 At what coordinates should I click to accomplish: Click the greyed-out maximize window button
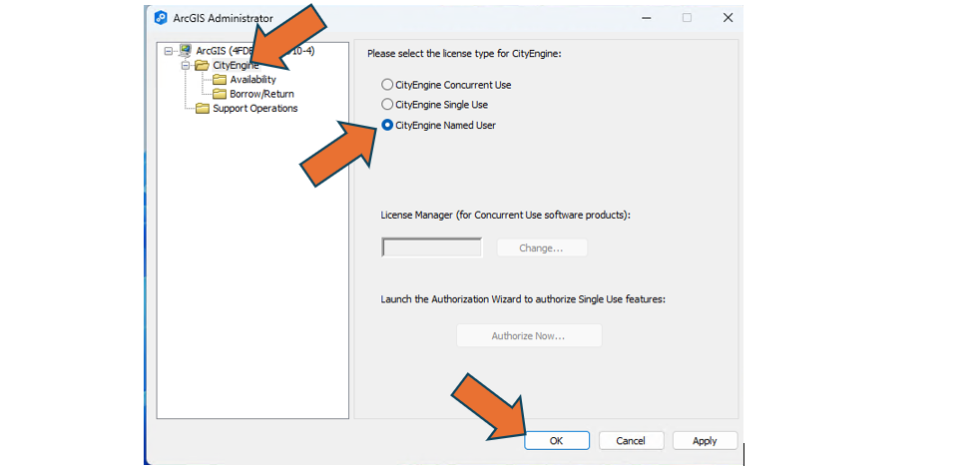pyautogui.click(x=687, y=18)
